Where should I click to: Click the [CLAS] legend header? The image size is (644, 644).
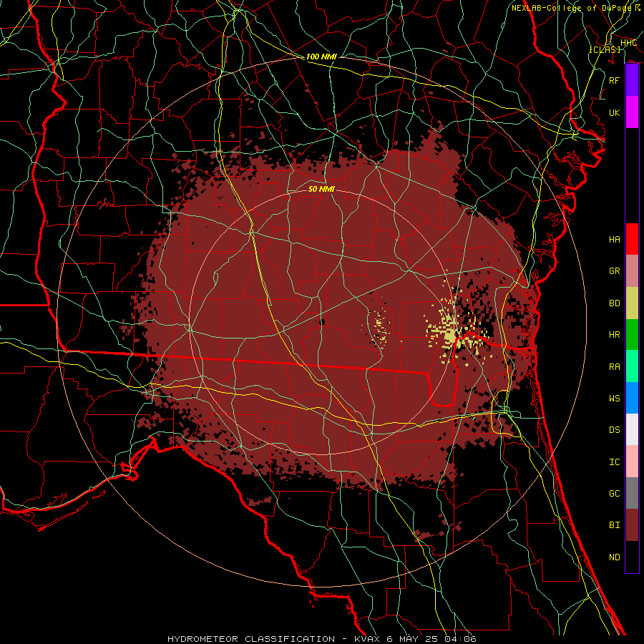pos(605,49)
